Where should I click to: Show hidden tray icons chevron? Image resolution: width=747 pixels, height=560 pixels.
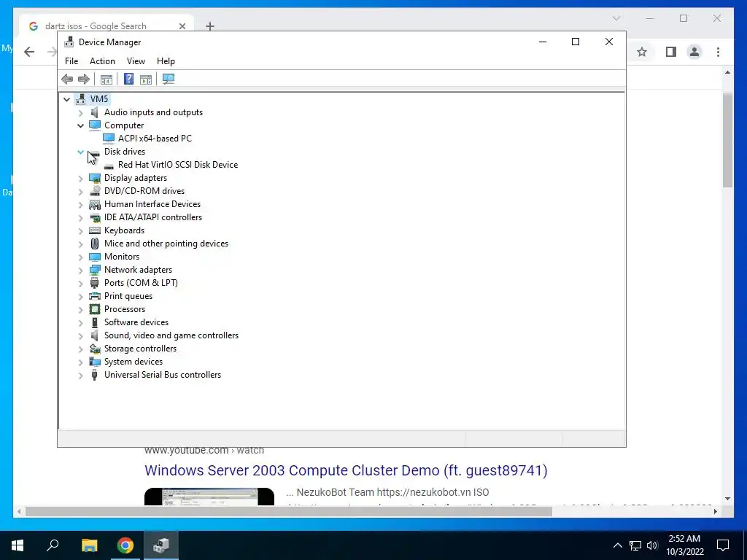click(x=617, y=545)
